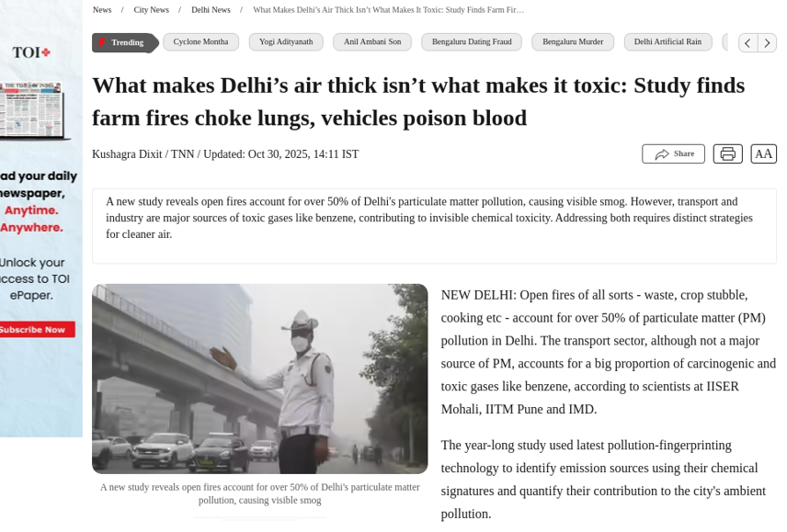This screenshot has width=787, height=532.
Task: Click the ePaper newspaper thumbnail
Action: pyautogui.click(x=32, y=110)
